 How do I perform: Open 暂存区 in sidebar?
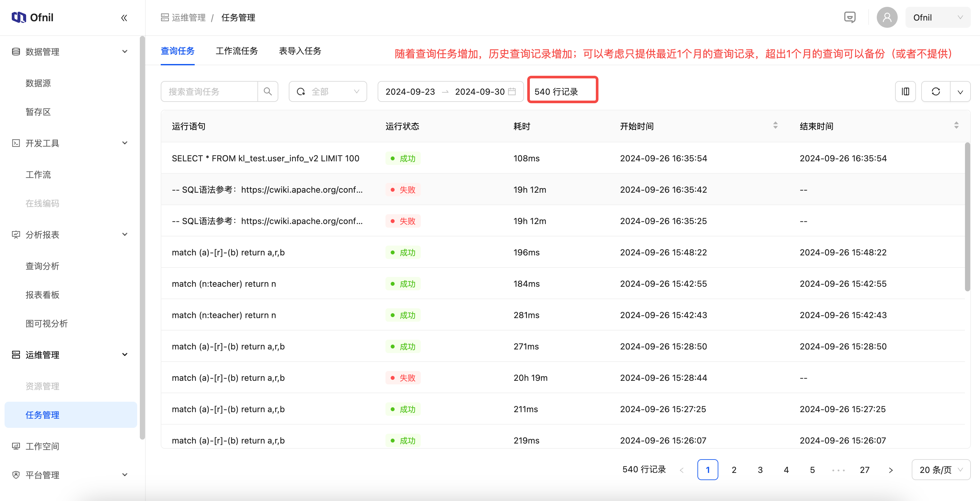click(x=38, y=112)
